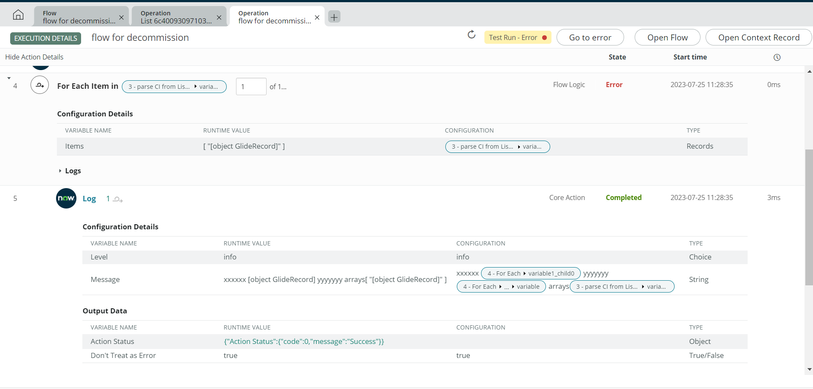The image size is (813, 389).
Task: Click the For Each loop icon
Action: (x=40, y=85)
